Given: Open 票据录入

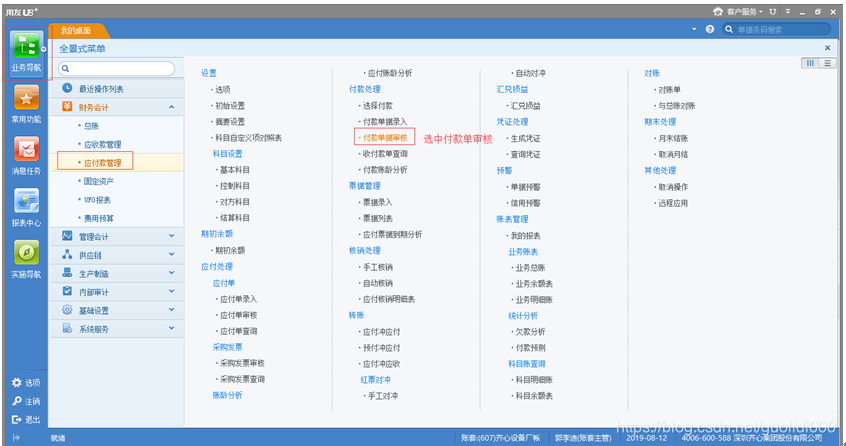Looking at the screenshot, I should 377,202.
